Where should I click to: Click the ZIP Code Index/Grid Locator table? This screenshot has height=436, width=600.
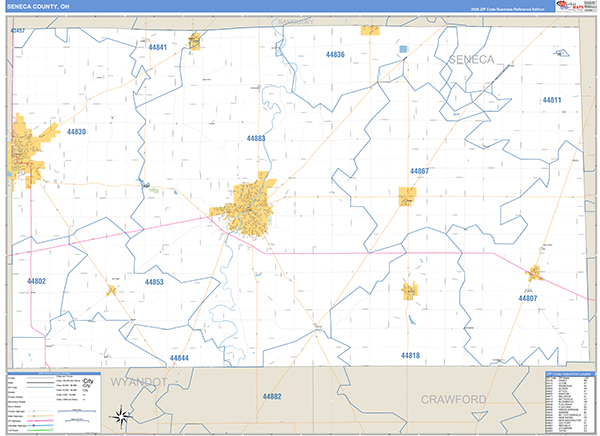(x=569, y=402)
